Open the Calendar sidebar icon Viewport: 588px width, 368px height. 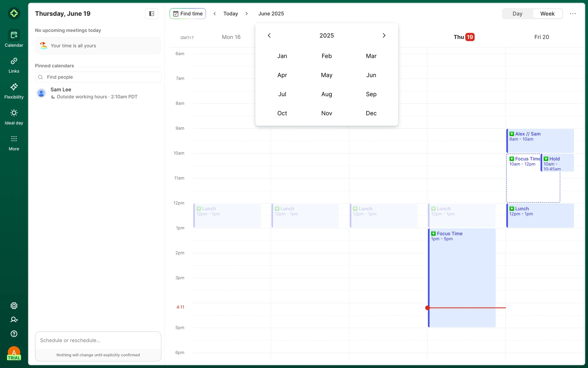click(x=14, y=35)
